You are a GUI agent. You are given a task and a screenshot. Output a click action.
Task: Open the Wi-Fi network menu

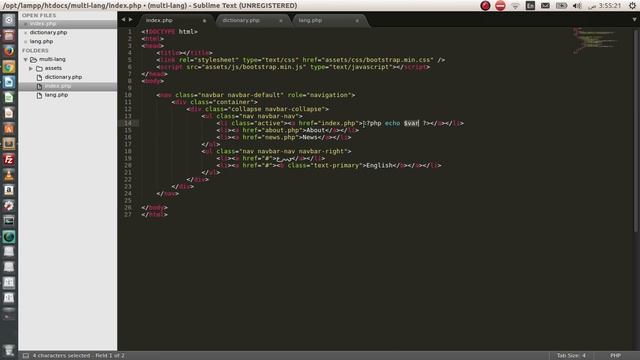click(x=515, y=6)
